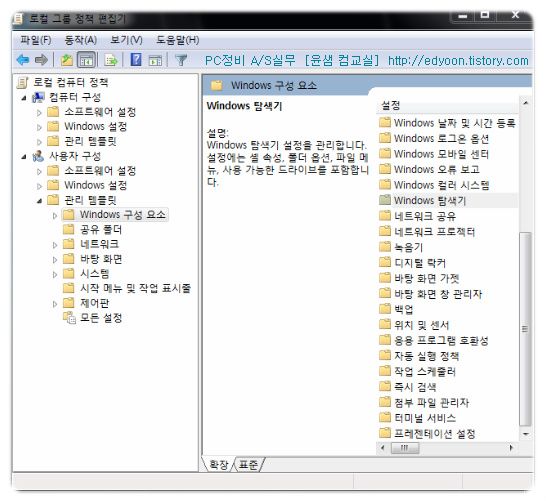Toggle the show/hide action pane icon

click(x=155, y=61)
